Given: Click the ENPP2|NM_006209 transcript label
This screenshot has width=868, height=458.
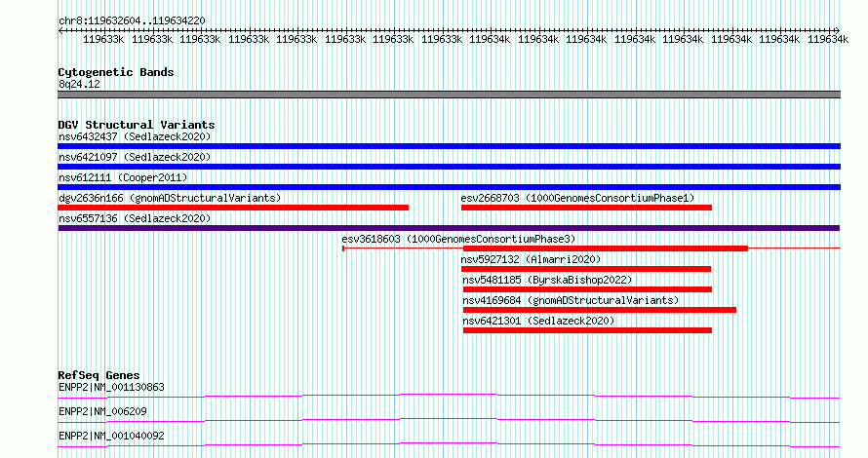Looking at the screenshot, I should 102,411.
